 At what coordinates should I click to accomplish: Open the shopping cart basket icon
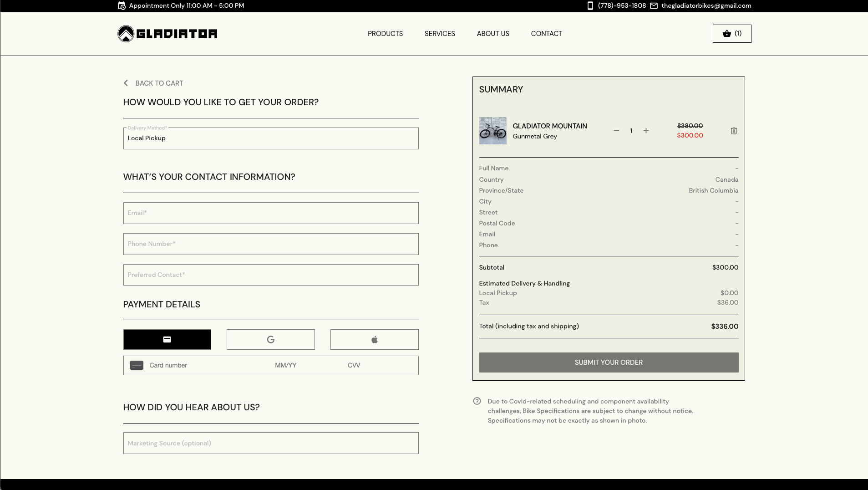[726, 33]
